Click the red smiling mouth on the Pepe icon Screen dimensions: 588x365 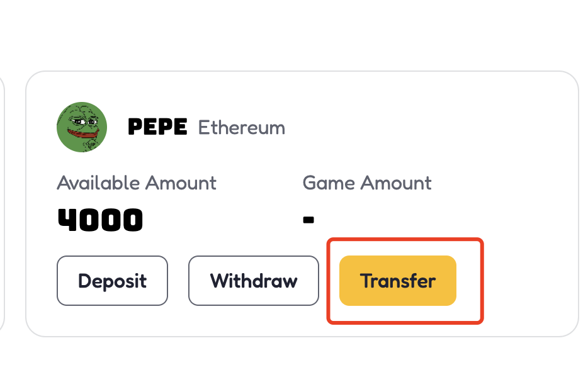tap(82, 134)
